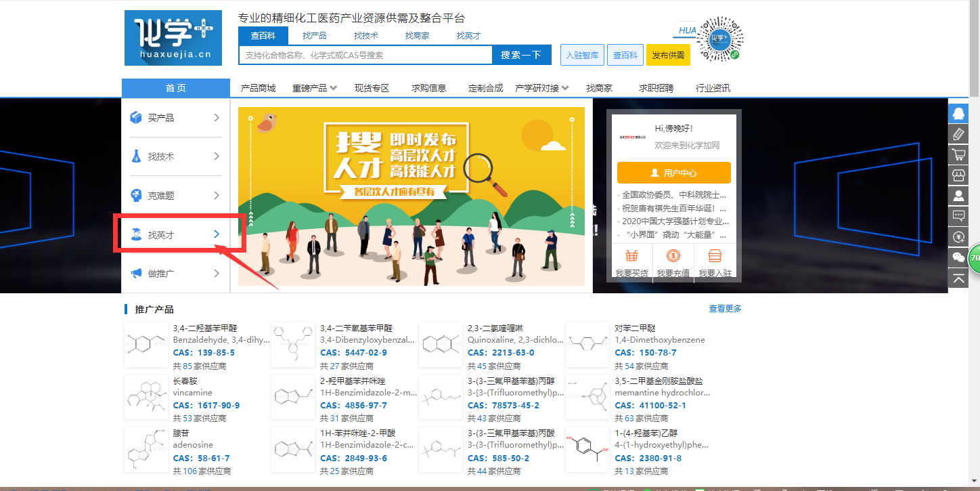980x491 pixels.
Task: Open 求职招聘 in the navigation bar
Action: 656,88
